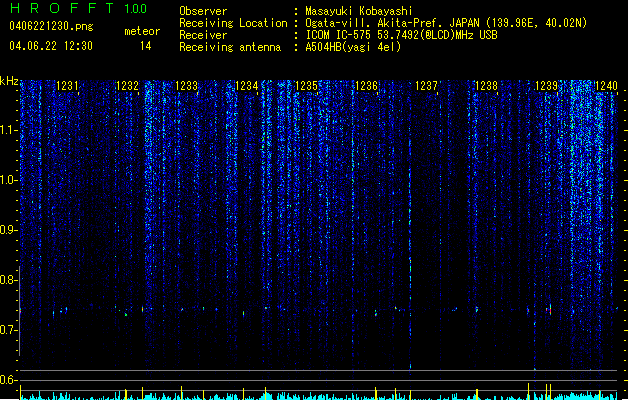629x400 pixels.
Task: Click the 'meteor' counter label
Action: point(142,31)
